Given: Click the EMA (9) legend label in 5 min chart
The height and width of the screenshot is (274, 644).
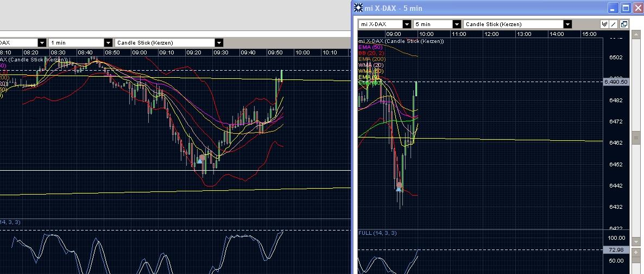Looking at the screenshot, I should pos(369,77).
